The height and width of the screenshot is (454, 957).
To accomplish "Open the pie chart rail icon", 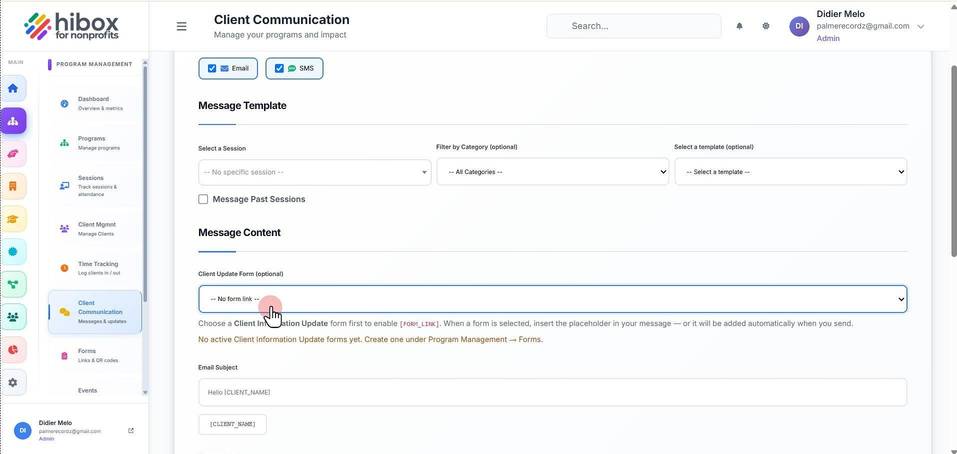I will (x=13, y=350).
